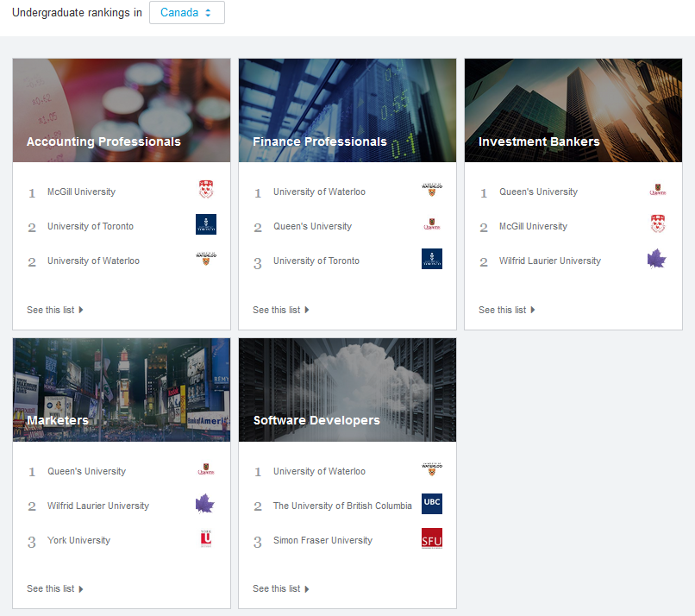This screenshot has height=616, width=695.
Task: Select Queen's University in Finance Professionals
Action: pyautogui.click(x=312, y=226)
